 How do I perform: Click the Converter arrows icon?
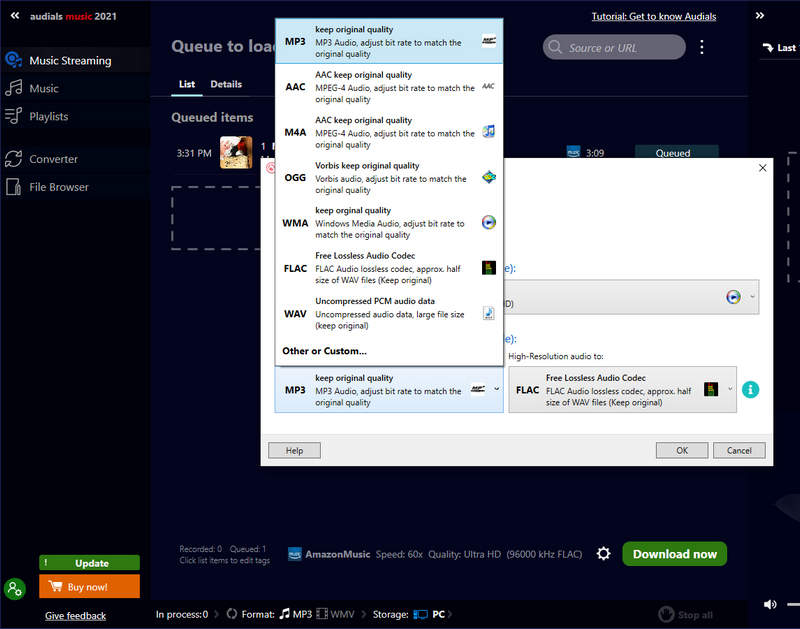pos(13,159)
